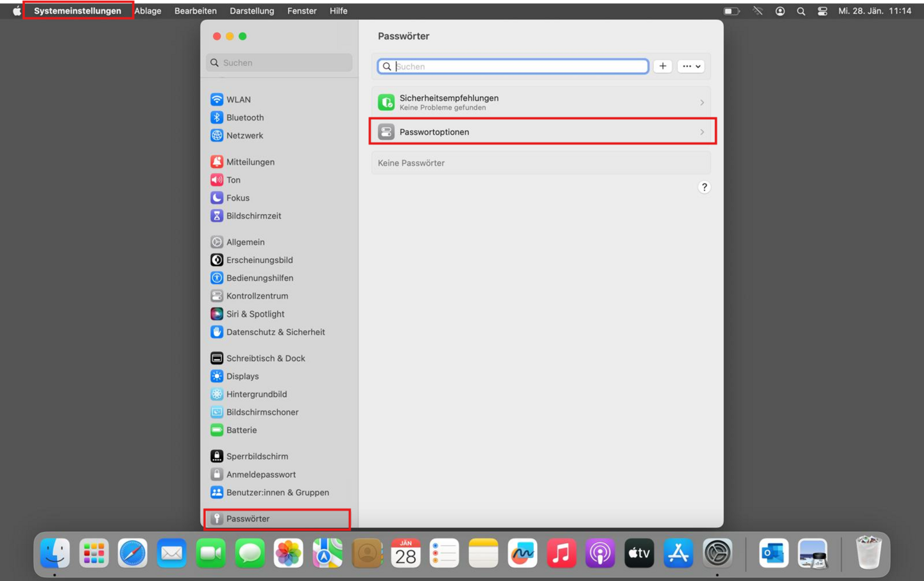Screen dimensions: 924x581
Task: Click the help question mark button
Action: point(704,187)
